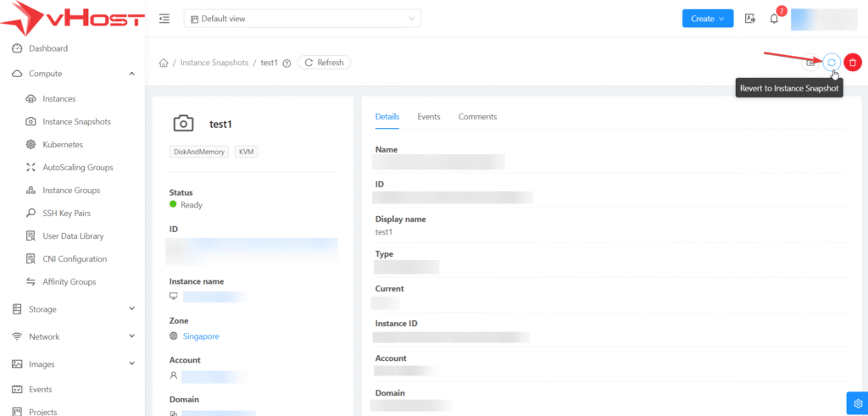Open the Create dropdown button
This screenshot has width=868, height=416.
[x=707, y=19]
